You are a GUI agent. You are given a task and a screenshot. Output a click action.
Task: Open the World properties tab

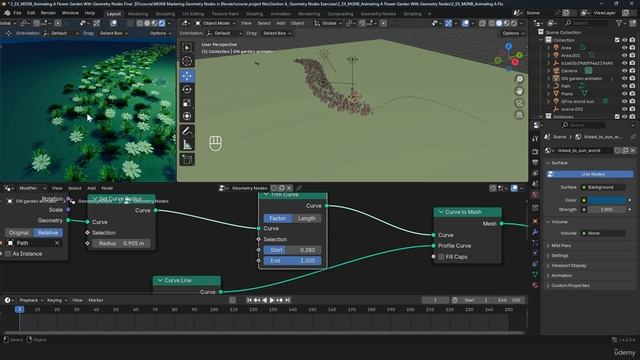click(x=535, y=195)
